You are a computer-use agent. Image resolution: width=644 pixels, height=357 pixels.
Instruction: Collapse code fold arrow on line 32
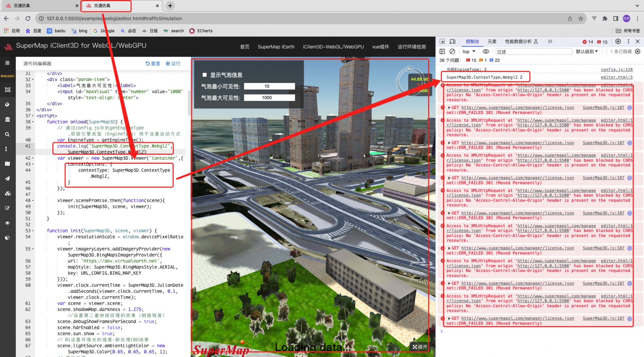33,80
